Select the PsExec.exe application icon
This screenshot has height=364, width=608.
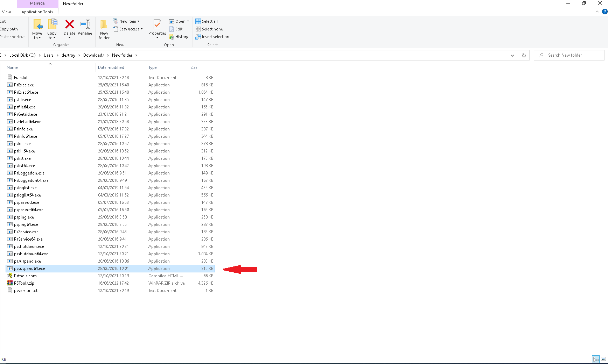(10, 85)
